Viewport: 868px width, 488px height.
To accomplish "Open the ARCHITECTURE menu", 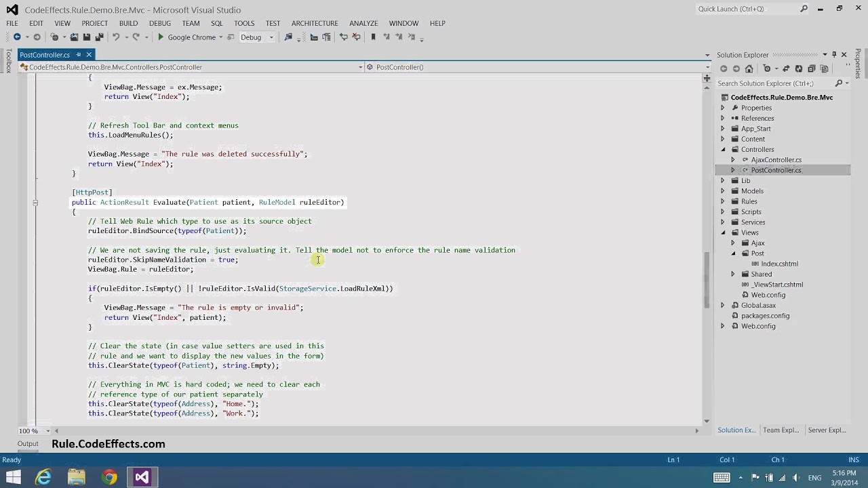I will (x=315, y=23).
